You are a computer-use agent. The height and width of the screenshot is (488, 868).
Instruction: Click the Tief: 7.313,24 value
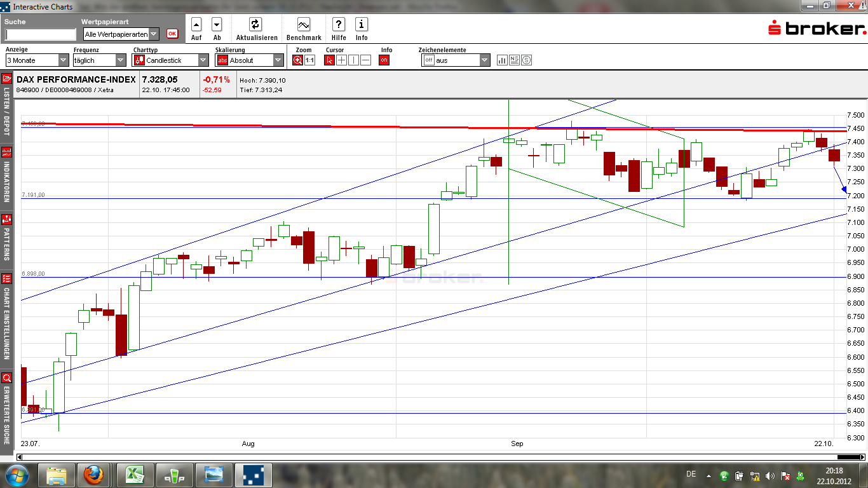click(261, 90)
